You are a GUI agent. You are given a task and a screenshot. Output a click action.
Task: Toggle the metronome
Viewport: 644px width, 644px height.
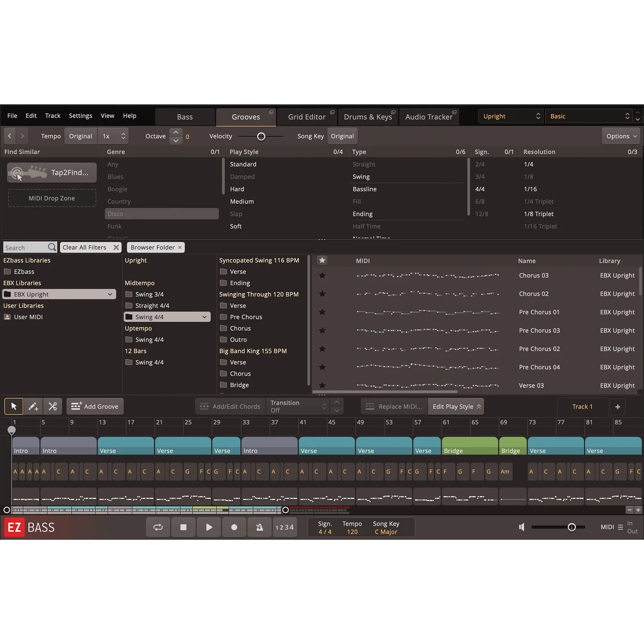tap(259, 527)
